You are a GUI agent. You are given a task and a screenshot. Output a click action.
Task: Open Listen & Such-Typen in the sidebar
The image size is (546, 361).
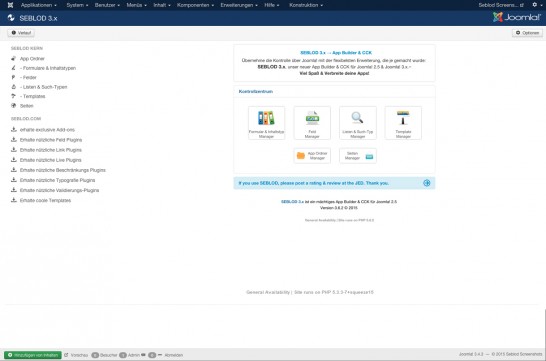44,87
